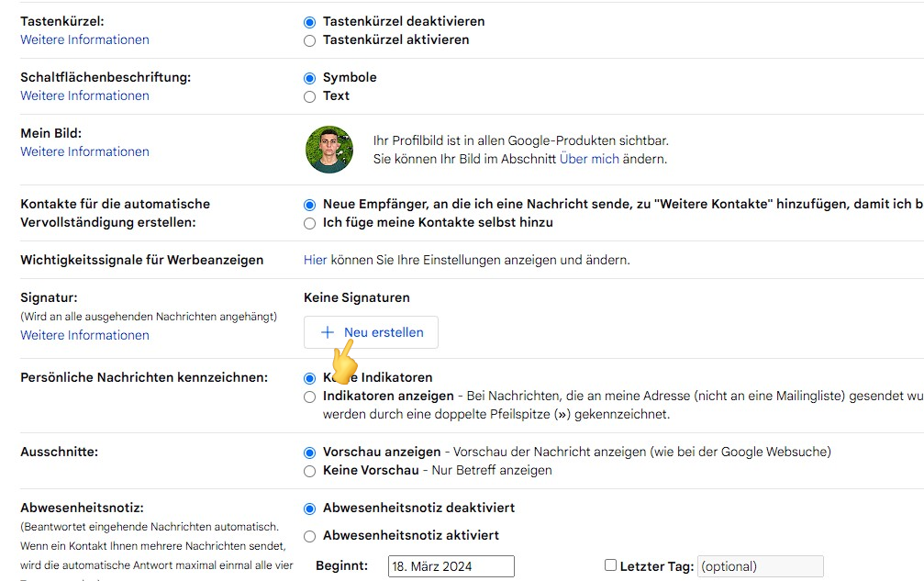The width and height of the screenshot is (924, 581).
Task: Choose "Neue Empfänger" auto-complete option
Action: point(309,204)
